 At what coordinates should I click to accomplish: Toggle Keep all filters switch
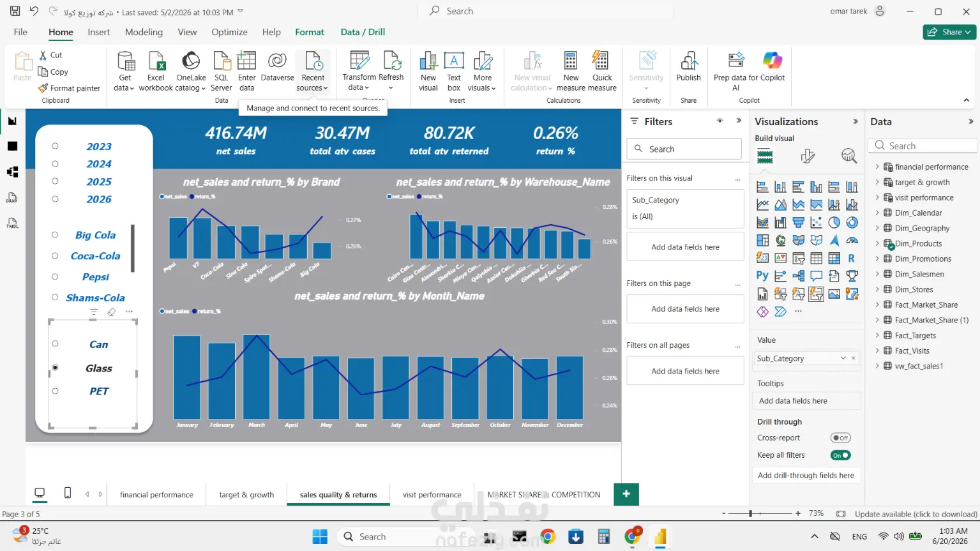point(840,455)
